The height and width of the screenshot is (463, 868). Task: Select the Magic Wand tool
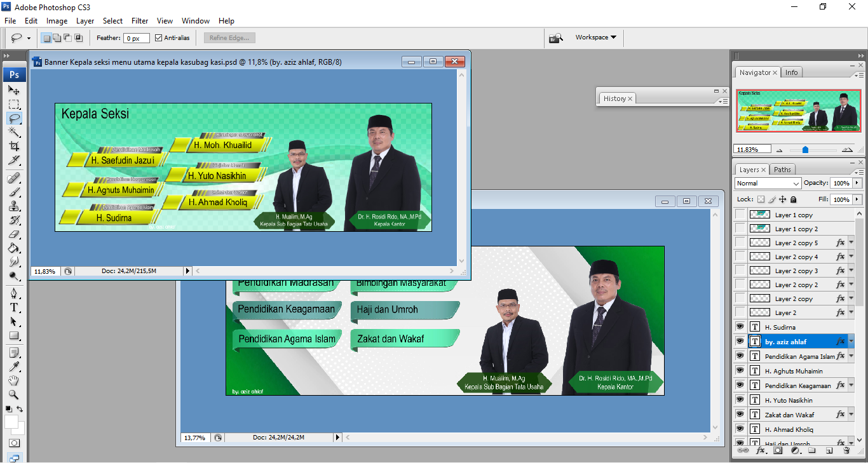pyautogui.click(x=14, y=133)
